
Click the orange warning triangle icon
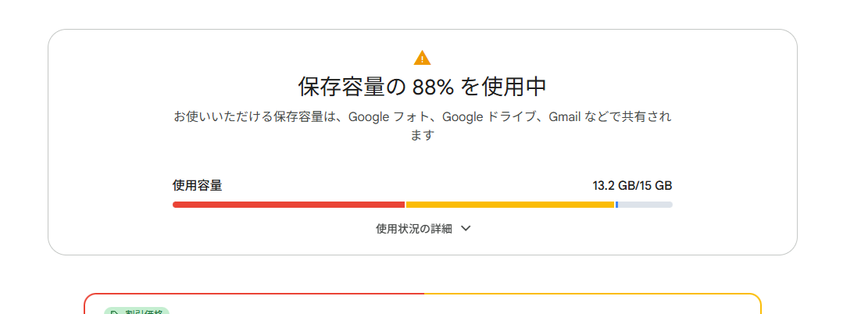click(422, 58)
